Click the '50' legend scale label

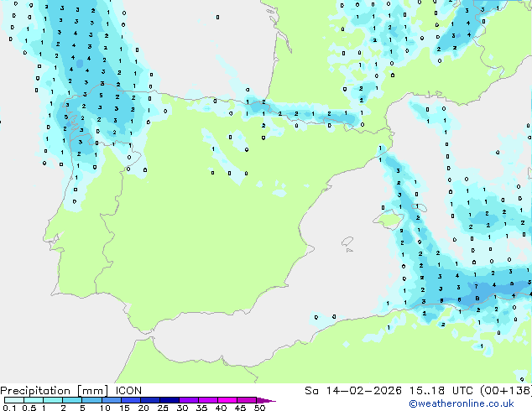pos(260,408)
